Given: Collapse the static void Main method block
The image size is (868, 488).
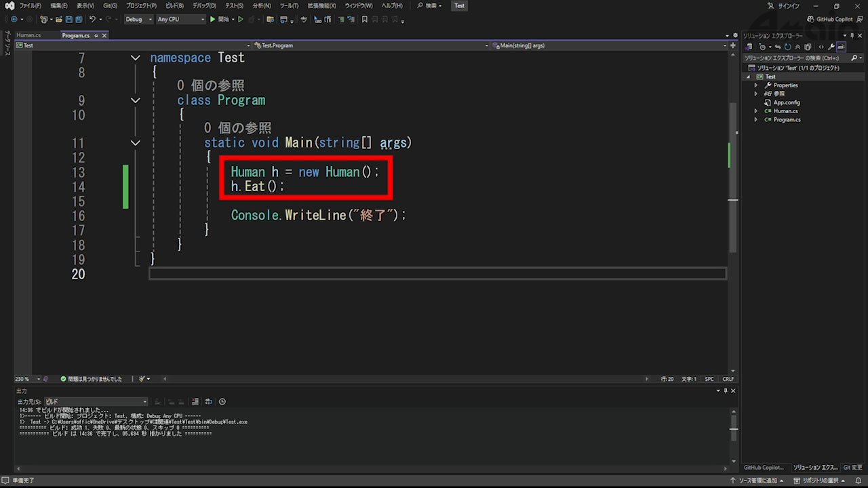Looking at the screenshot, I should tap(136, 143).
